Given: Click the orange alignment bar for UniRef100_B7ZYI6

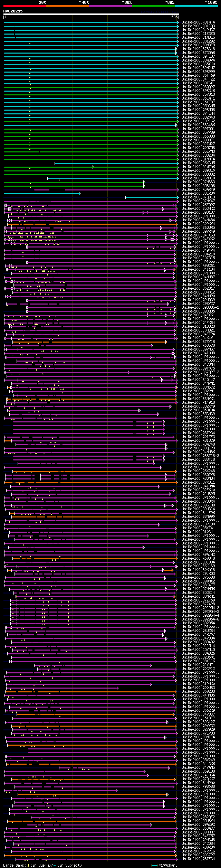Looking at the screenshot, I should tap(90, 342).
